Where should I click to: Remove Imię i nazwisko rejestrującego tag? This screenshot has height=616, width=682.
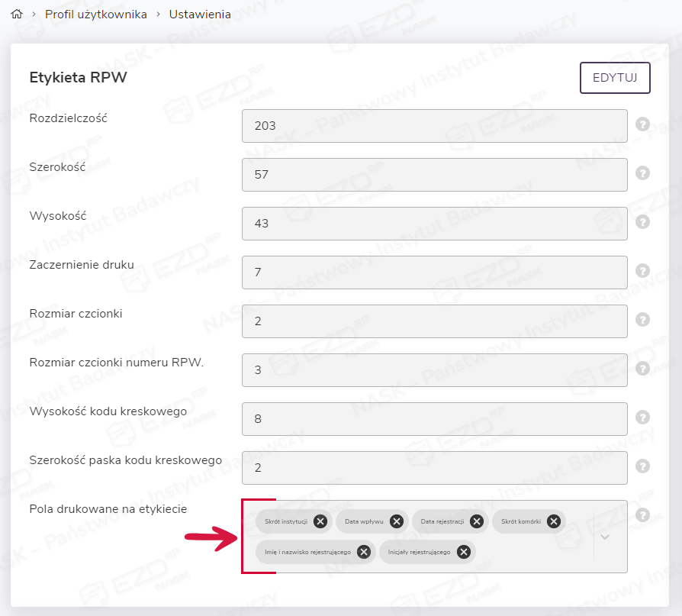364,552
